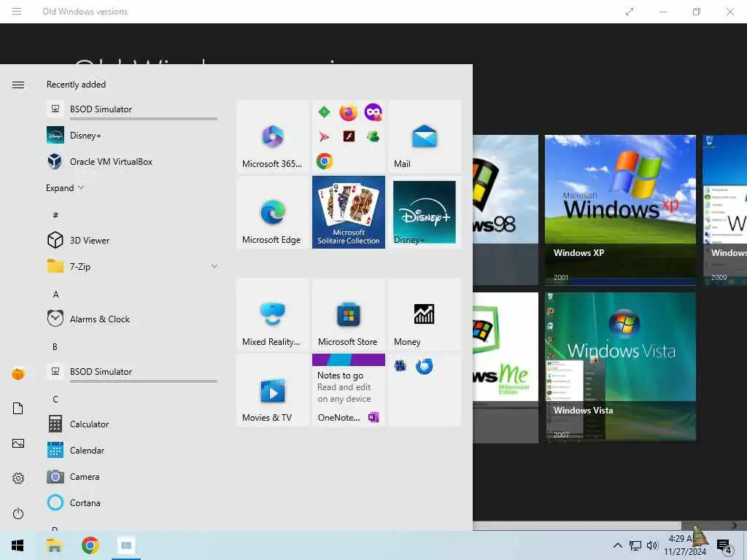This screenshot has height=560, width=747.
Task: Open Documents from Start sidebar
Action: point(18,408)
